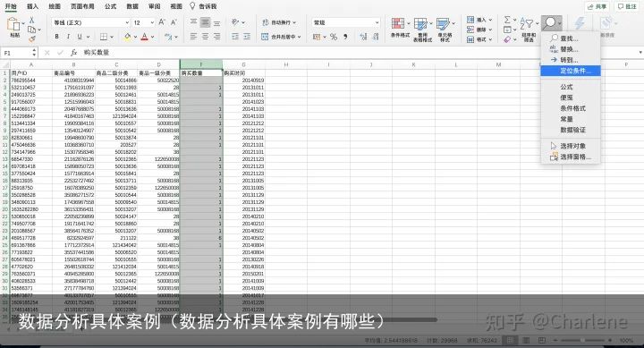The width and height of the screenshot is (644, 348).
Task: Click the Conditional Formatting icon
Action: (398, 24)
